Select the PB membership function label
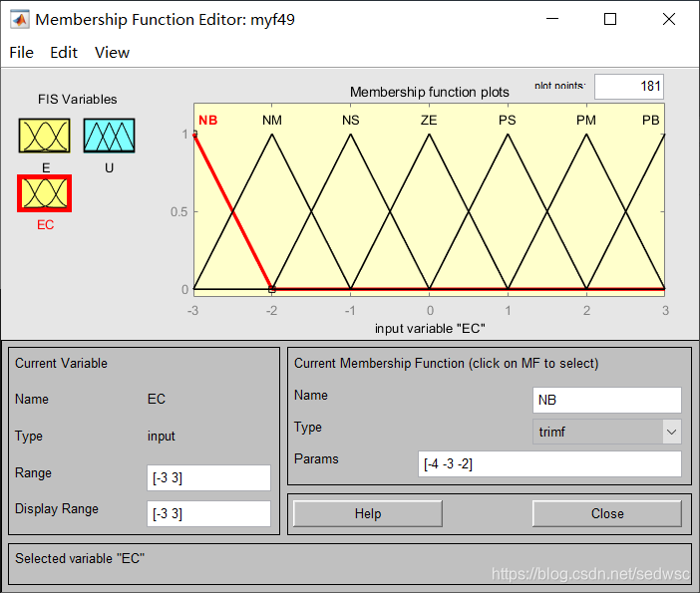The image size is (700, 593). pyautogui.click(x=650, y=120)
